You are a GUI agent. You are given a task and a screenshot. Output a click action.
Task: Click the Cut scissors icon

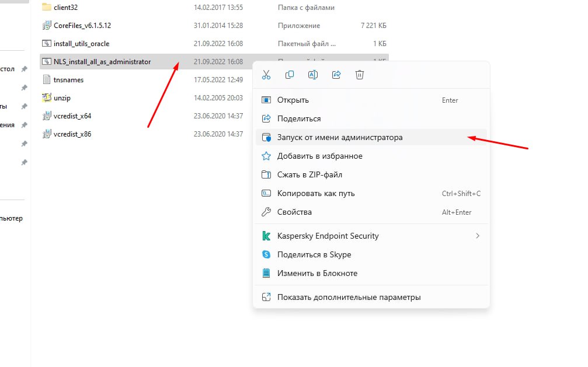click(266, 75)
